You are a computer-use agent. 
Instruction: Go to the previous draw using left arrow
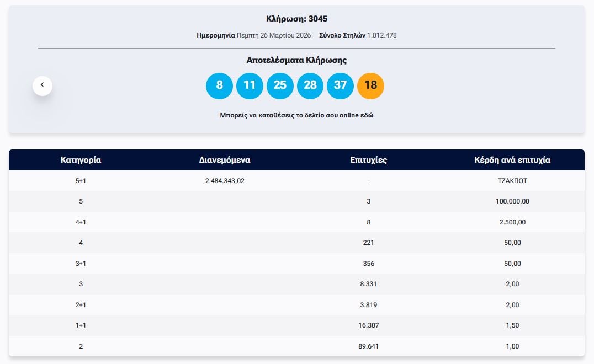[43, 86]
